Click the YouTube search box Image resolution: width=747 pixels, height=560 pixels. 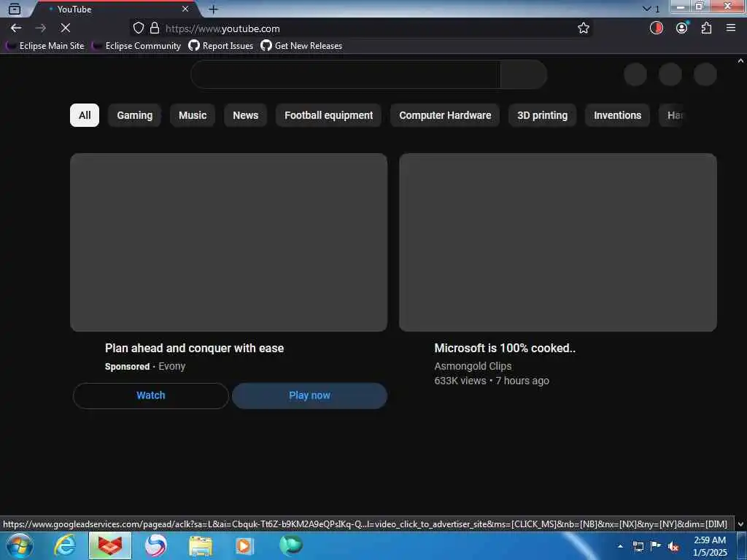pos(345,74)
